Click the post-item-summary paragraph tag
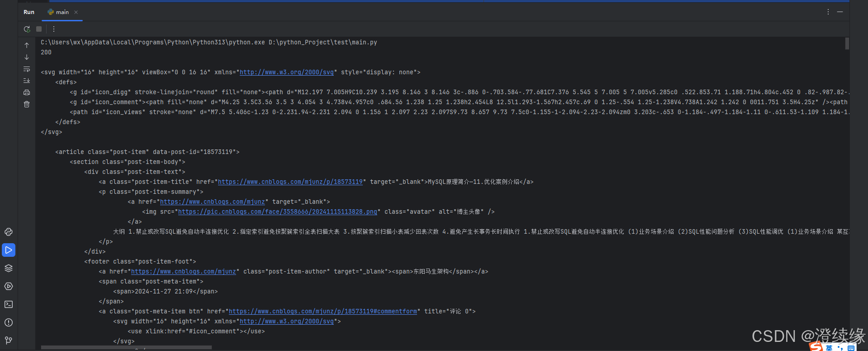 click(151, 192)
